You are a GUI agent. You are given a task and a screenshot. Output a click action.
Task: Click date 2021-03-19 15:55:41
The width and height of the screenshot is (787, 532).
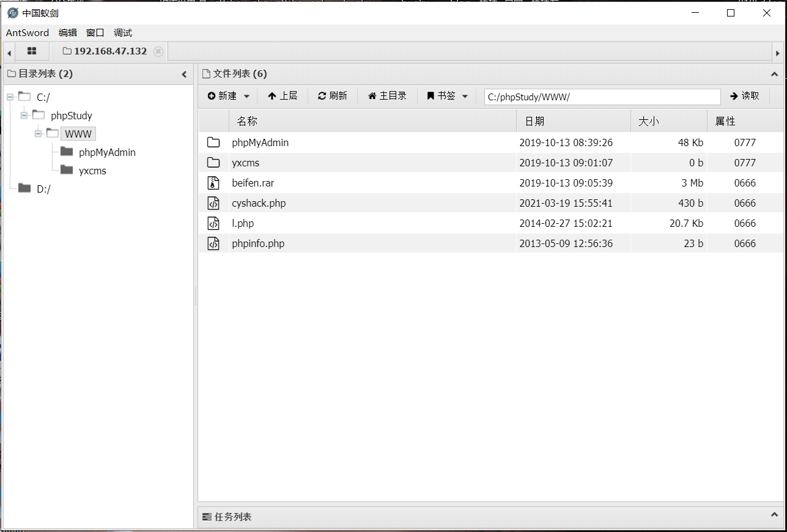tap(566, 203)
